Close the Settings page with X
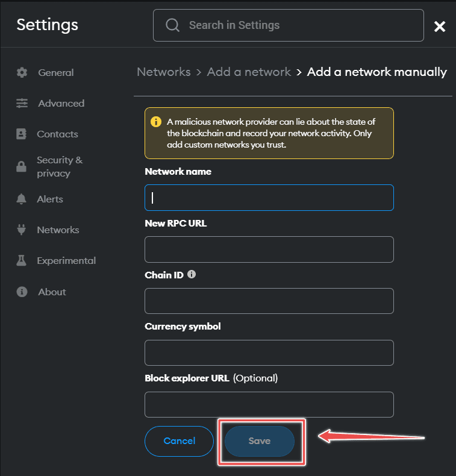Screen dimensions: 456x476 440,27
